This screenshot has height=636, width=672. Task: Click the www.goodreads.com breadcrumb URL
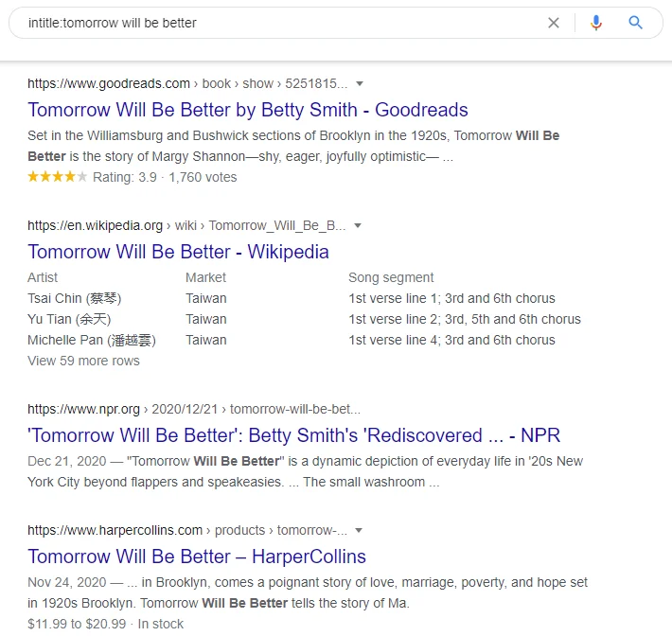pos(109,83)
